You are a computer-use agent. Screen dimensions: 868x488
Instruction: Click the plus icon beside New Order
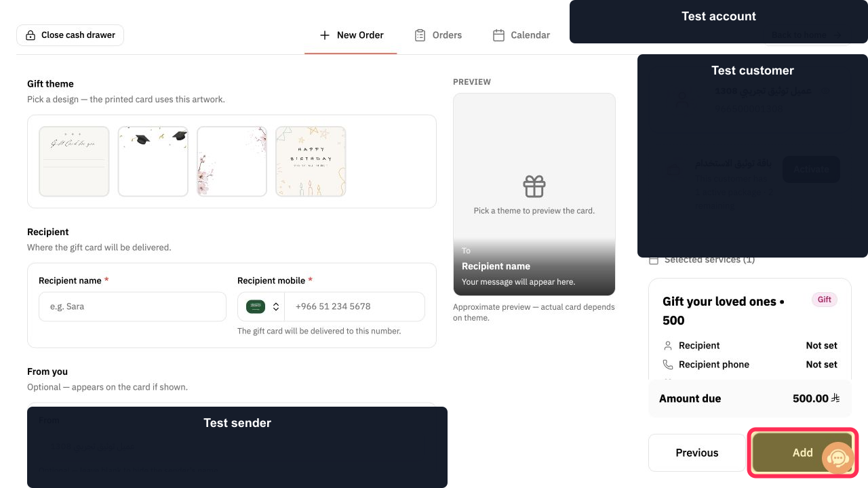[x=325, y=35]
